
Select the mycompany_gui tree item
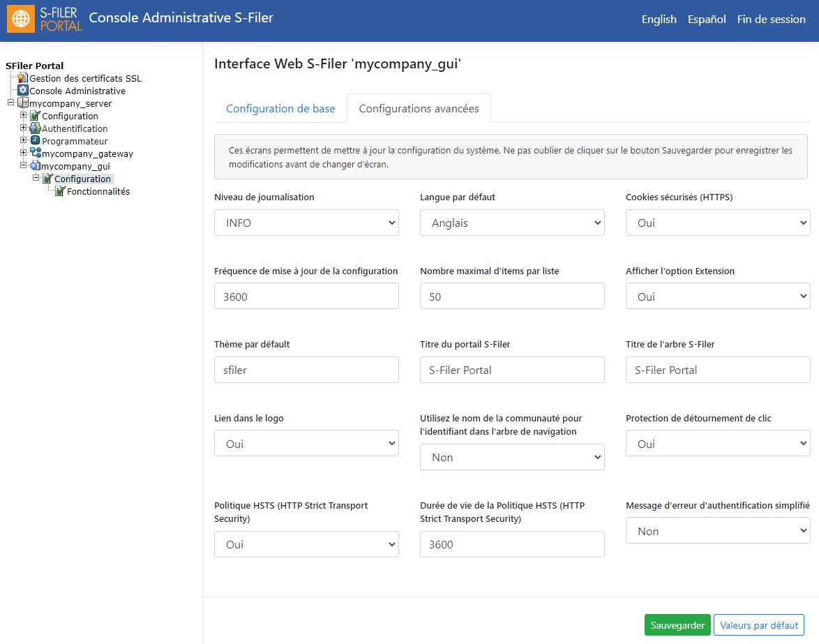[x=75, y=166]
